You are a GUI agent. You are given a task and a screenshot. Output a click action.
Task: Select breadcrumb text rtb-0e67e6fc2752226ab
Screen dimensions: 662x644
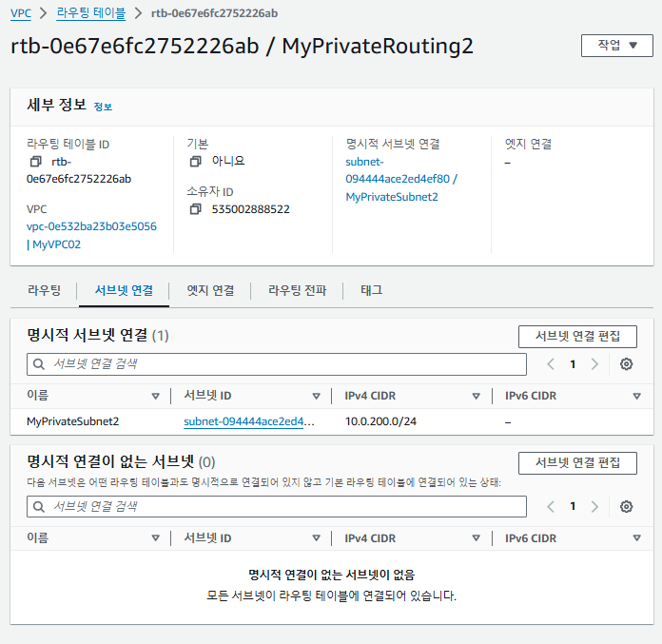(214, 13)
